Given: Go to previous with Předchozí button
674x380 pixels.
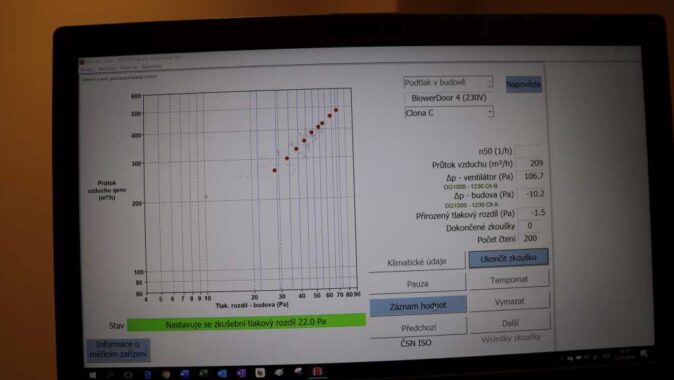Looking at the screenshot, I should coord(418,328).
